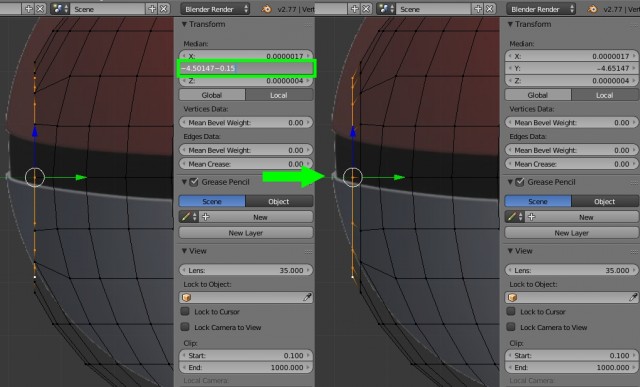Click the grease pencil browse icon in right panel
The height and width of the screenshot is (387, 640).
515,217
